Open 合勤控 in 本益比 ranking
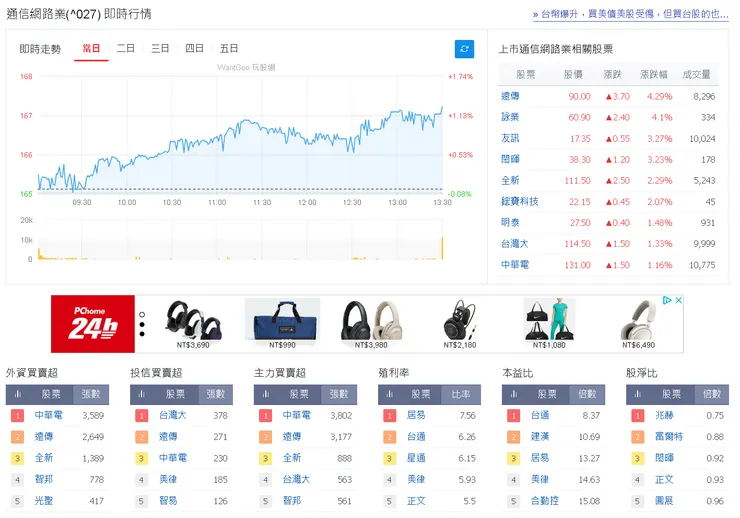 pyautogui.click(x=545, y=501)
